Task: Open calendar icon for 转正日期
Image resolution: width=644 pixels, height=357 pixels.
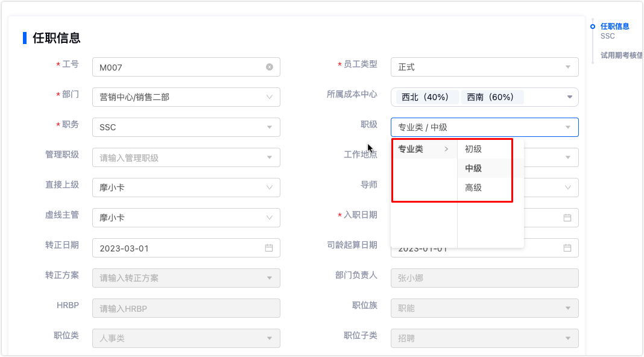Action: [269, 248]
